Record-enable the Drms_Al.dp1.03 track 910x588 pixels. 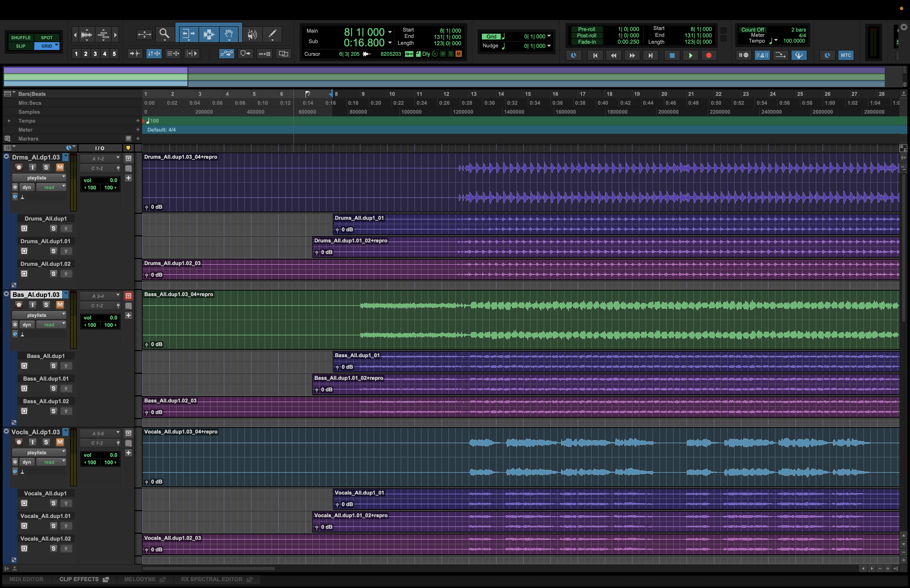pos(19,167)
